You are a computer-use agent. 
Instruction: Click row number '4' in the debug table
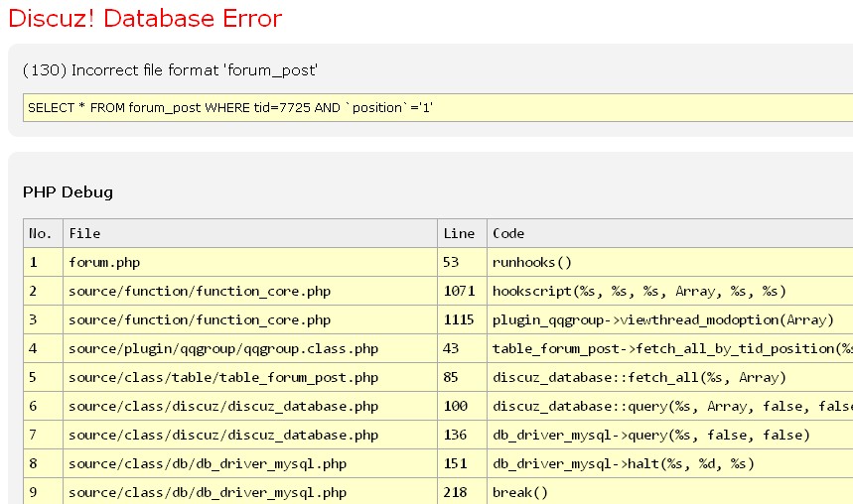43,348
